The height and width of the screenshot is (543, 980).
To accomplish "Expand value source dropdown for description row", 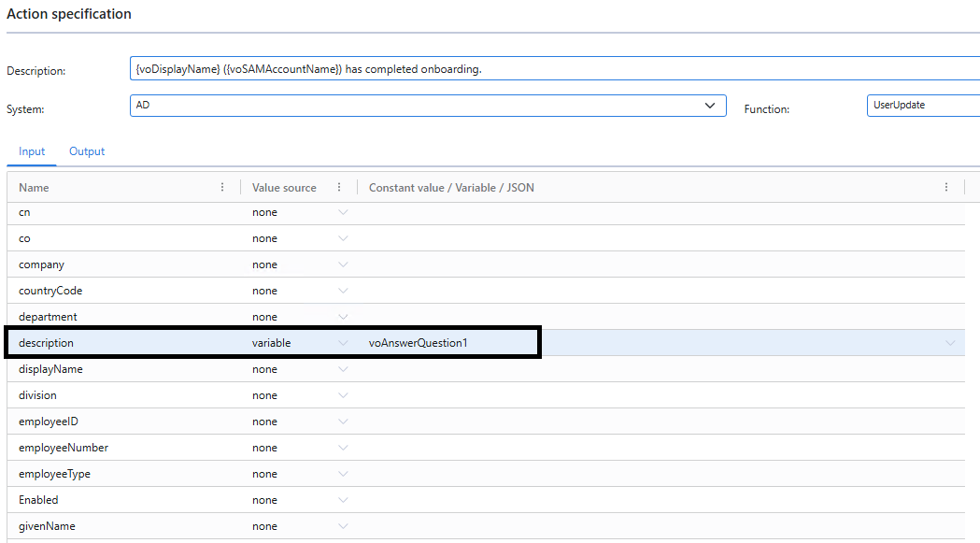I will [x=343, y=343].
